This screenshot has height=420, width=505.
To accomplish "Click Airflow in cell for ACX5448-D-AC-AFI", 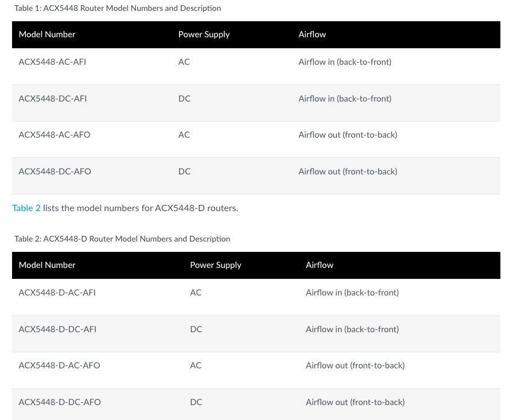I will tap(352, 293).
